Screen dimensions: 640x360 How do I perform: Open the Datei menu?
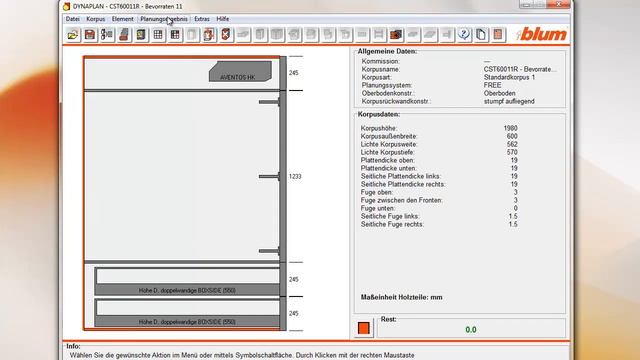click(73, 19)
